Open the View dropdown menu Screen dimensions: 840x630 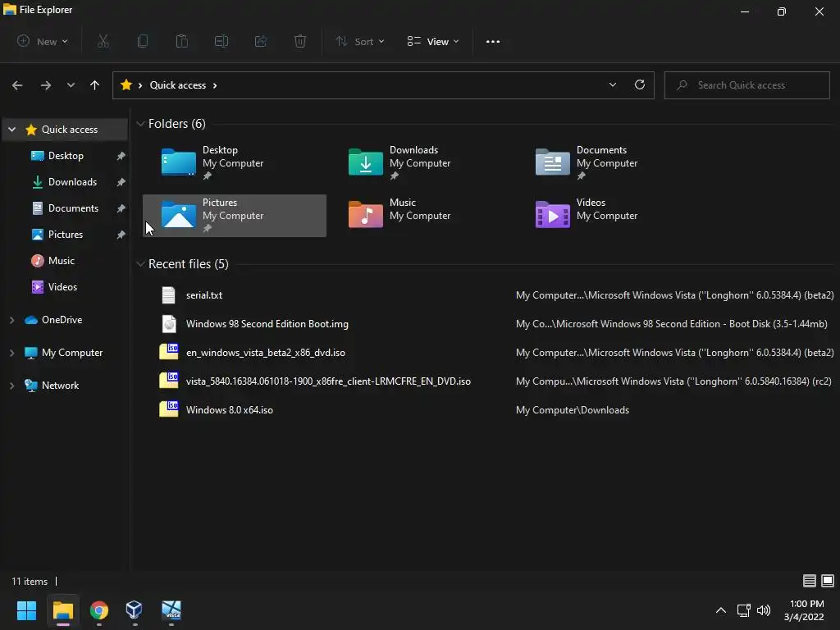[433, 41]
